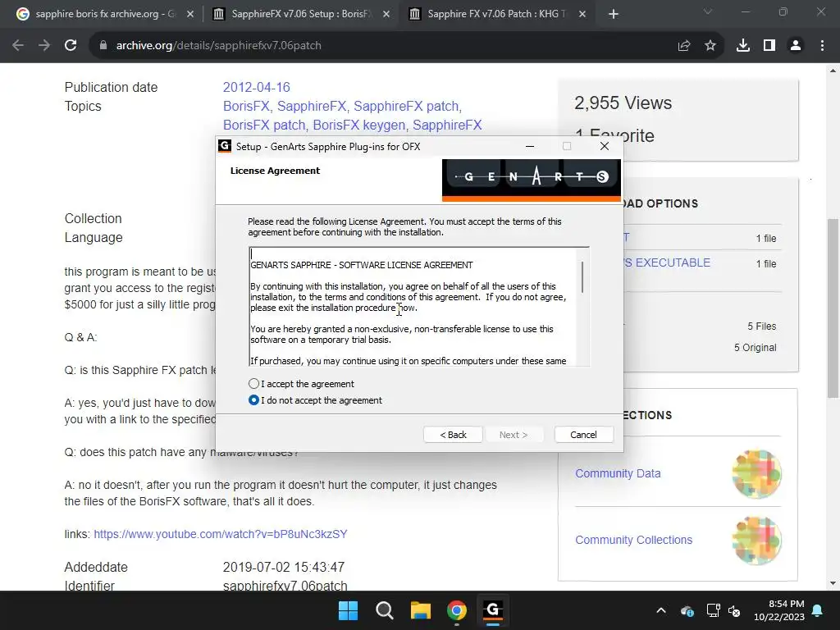Go forward in Chrome history
The image size is (840, 630).
coord(44,46)
